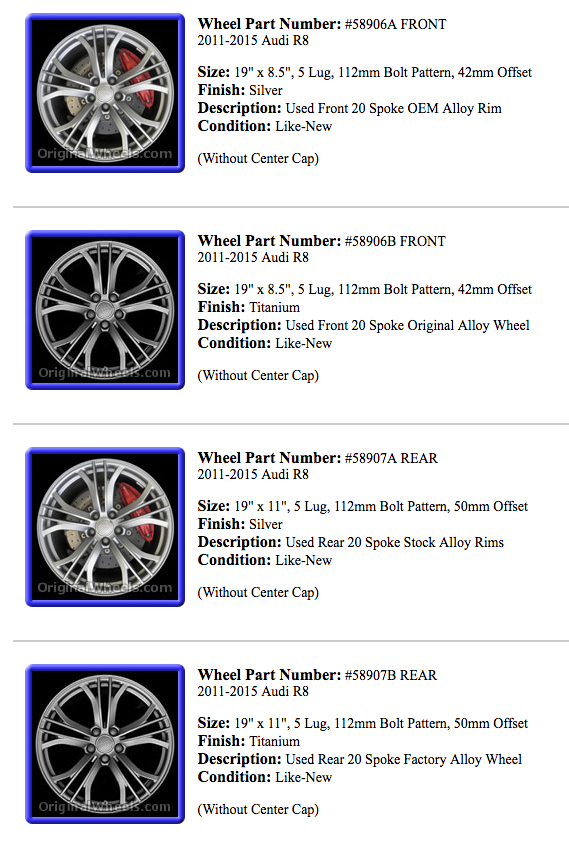Viewport: 569px width, 846px height.
Task: Click the Silver finish text under 58907A
Action: pos(266,524)
